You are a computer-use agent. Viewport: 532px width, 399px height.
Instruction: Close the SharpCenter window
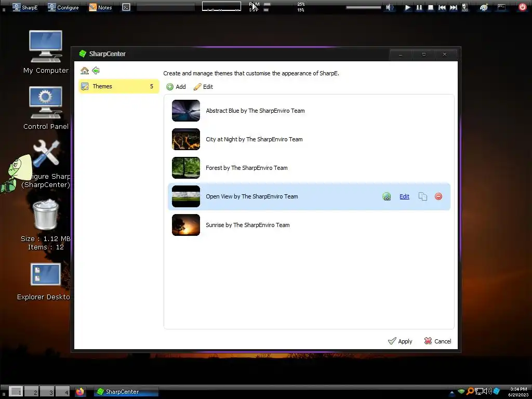[x=445, y=54]
